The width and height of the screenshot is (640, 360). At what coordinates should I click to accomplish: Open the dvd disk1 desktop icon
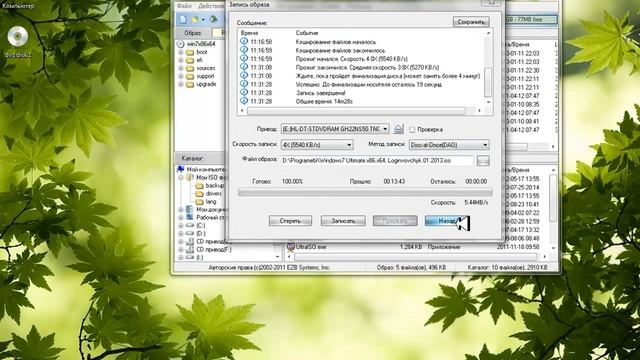point(18,41)
